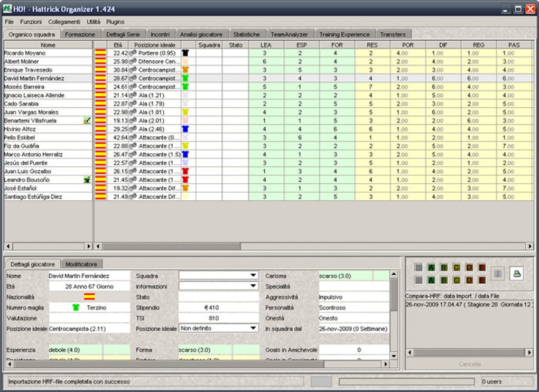
Task: Click the Spanish flag in Santiago Estúñiga Diez's row
Action: click(x=100, y=197)
